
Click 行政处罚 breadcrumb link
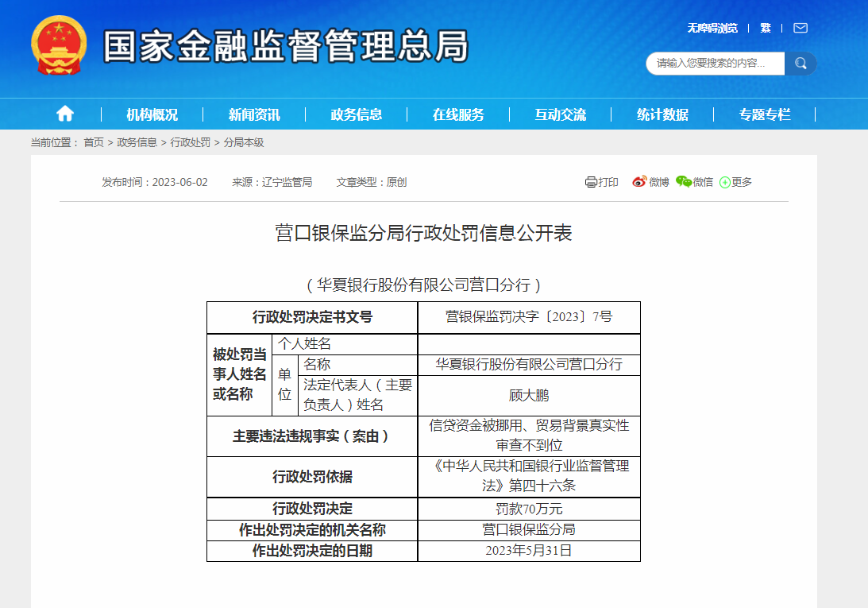pos(191,142)
